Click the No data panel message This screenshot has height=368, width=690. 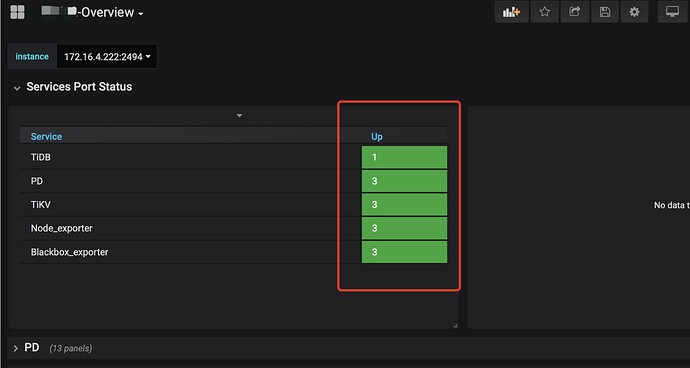point(672,205)
